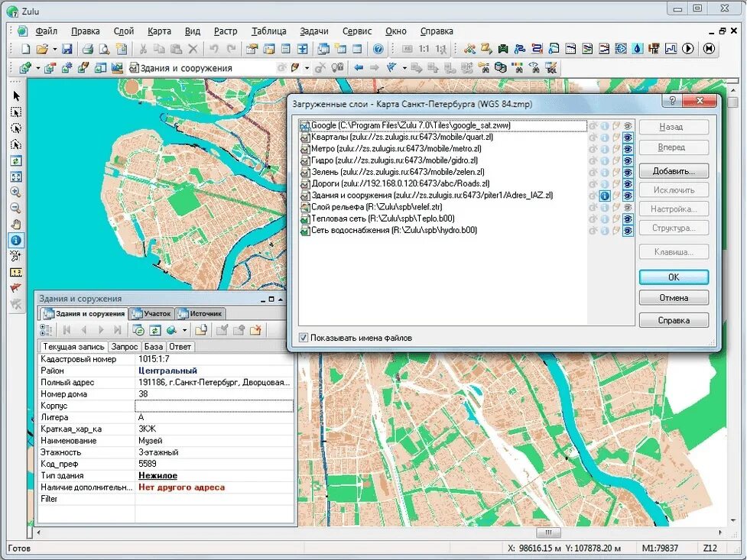This screenshot has width=747, height=560.
Task: Click the ruler measure tool in left toolbar
Action: pyautogui.click(x=16, y=273)
